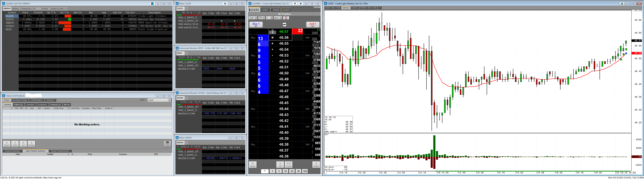Click the Sell cell at price 46.53

coord(307,55)
